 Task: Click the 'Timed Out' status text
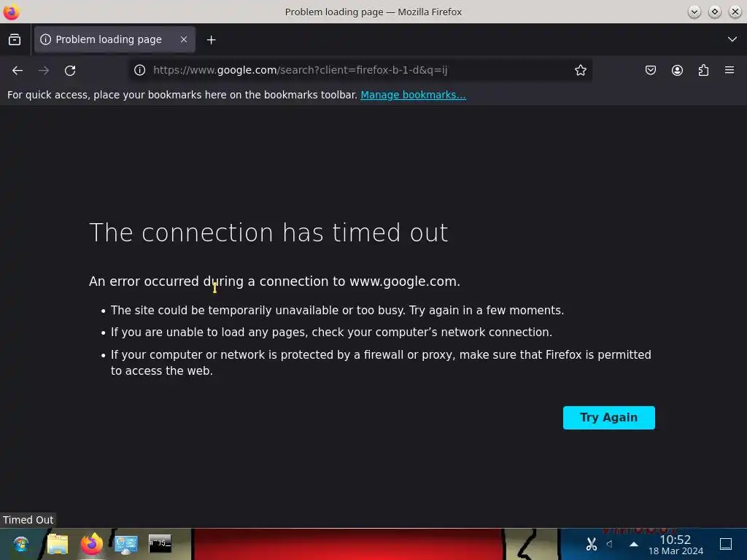tap(28, 520)
